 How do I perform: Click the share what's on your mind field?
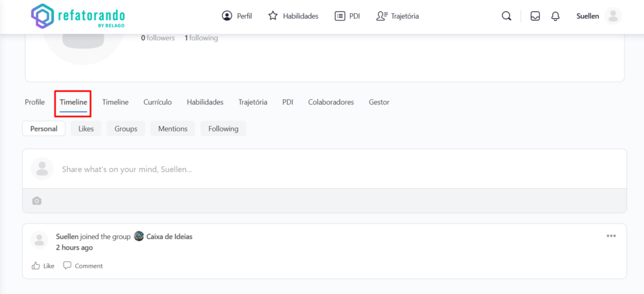(x=314, y=169)
